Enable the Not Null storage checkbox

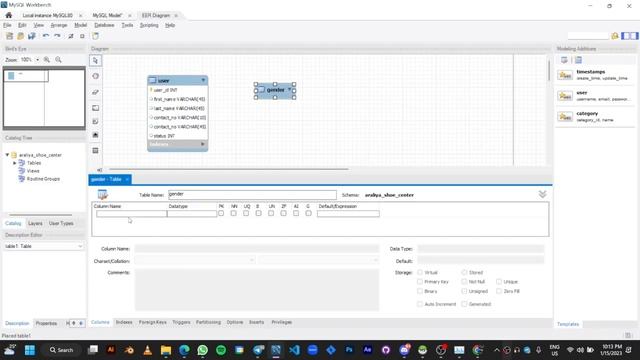[464, 282]
